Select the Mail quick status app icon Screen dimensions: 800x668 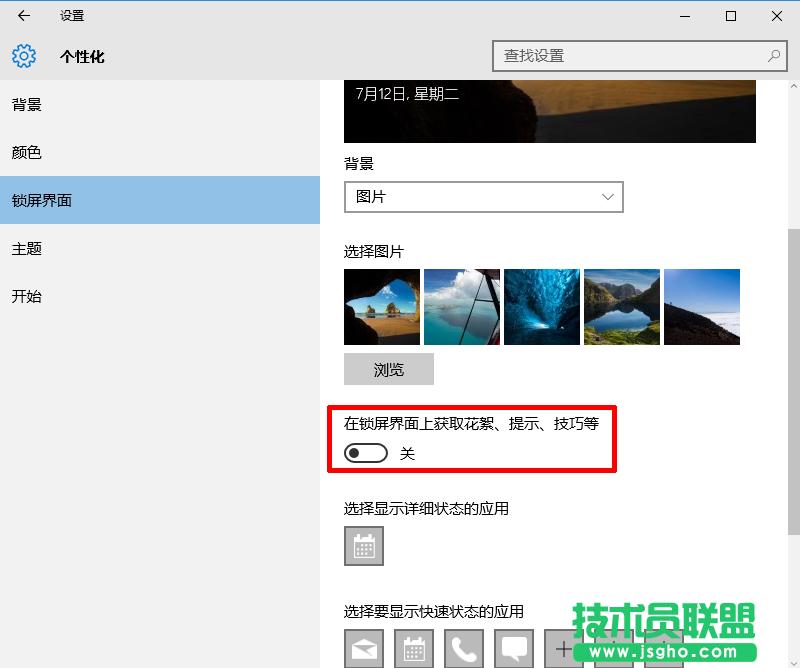(363, 648)
